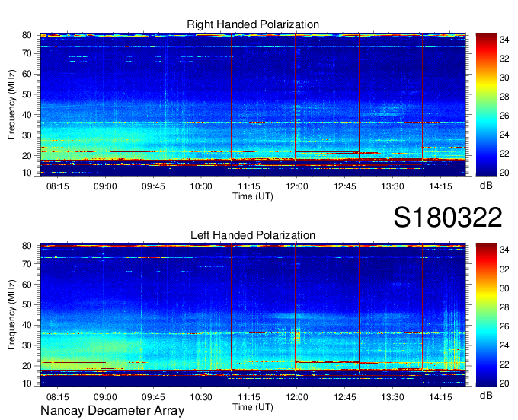Click the 28 value on upper color scale

(x=504, y=97)
